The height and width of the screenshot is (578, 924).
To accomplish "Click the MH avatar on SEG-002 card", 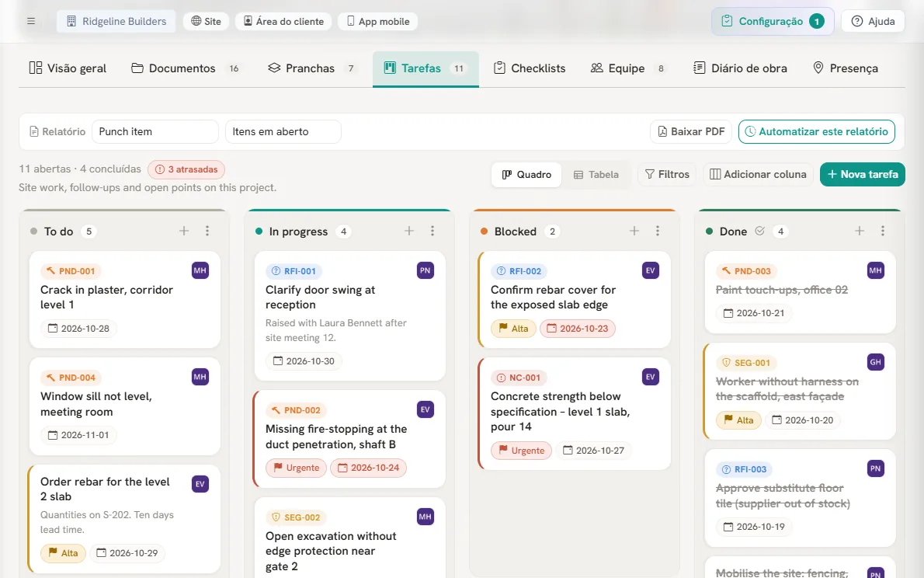I will [x=426, y=517].
